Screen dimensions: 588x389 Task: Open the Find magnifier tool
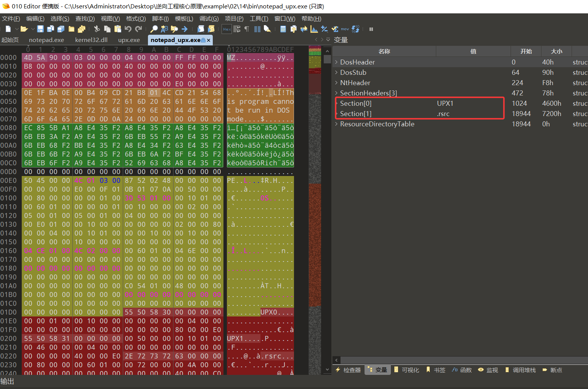tap(154, 29)
